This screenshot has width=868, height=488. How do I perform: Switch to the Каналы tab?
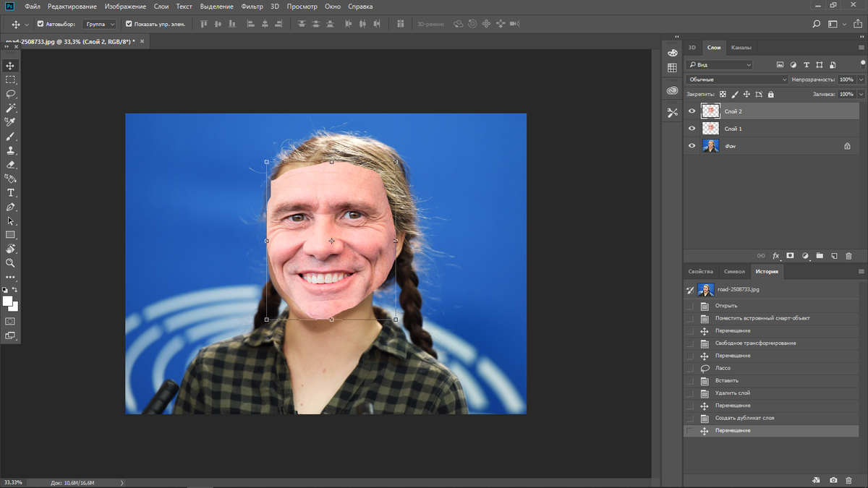tap(741, 48)
